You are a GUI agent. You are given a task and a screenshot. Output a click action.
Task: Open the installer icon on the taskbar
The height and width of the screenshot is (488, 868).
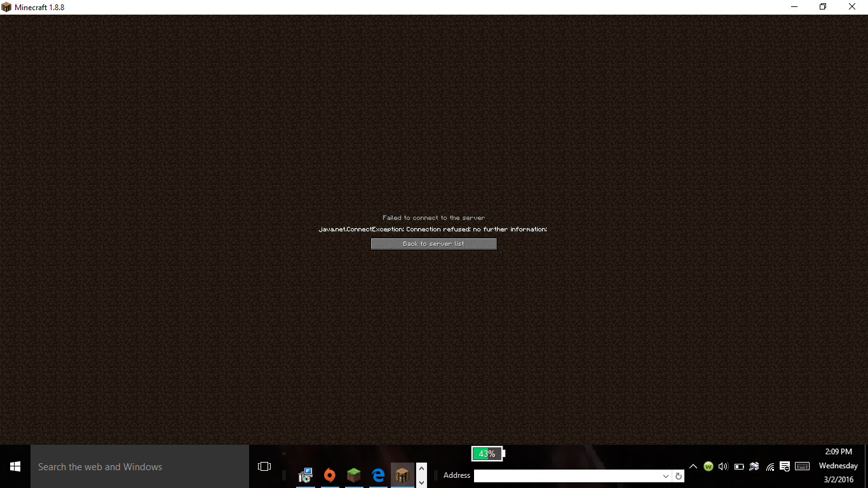point(306,475)
